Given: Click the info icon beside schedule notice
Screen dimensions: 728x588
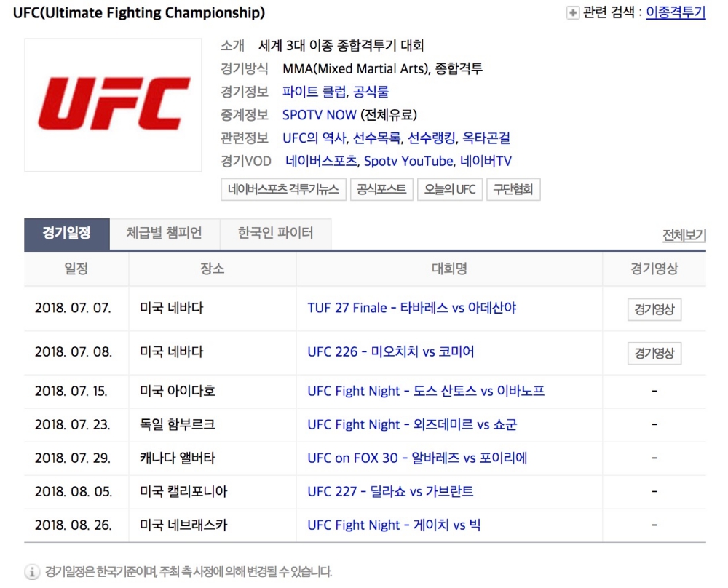Looking at the screenshot, I should tap(31, 572).
